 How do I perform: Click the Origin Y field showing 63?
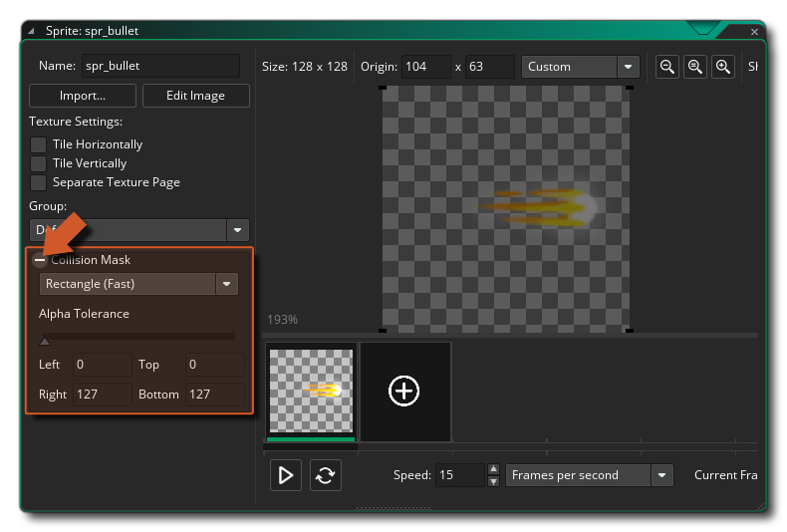pyautogui.click(x=490, y=67)
